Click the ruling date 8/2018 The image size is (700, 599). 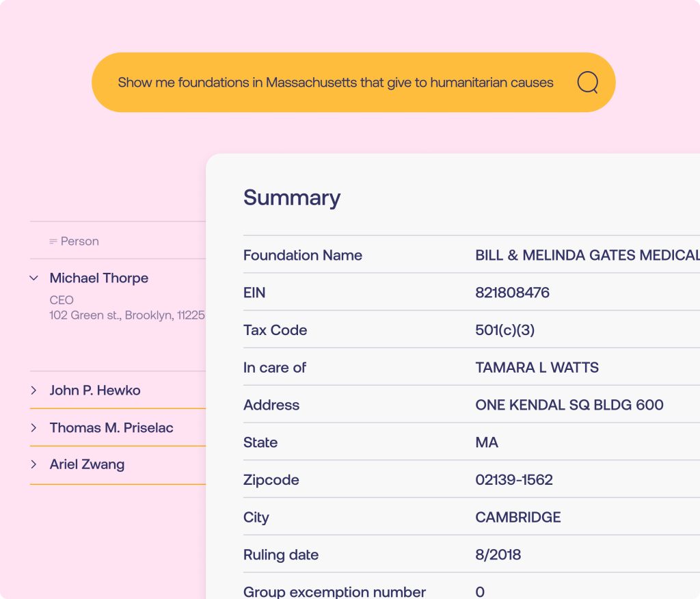[x=498, y=555]
